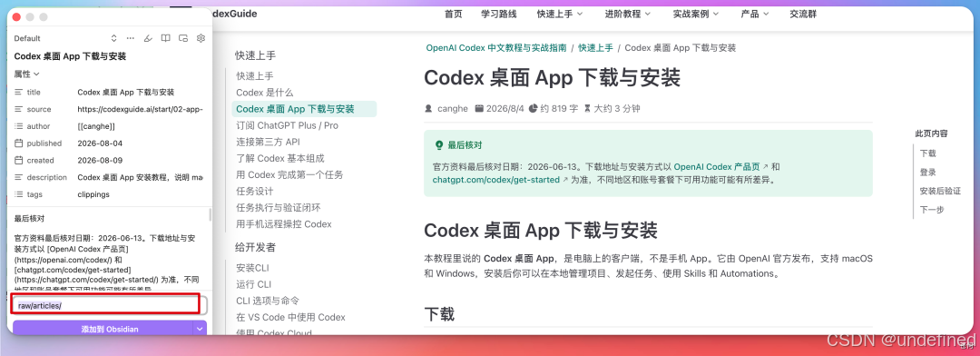Click the calendar icon beside 2026/8/4
The height and width of the screenshot is (356, 980).
coord(479,108)
